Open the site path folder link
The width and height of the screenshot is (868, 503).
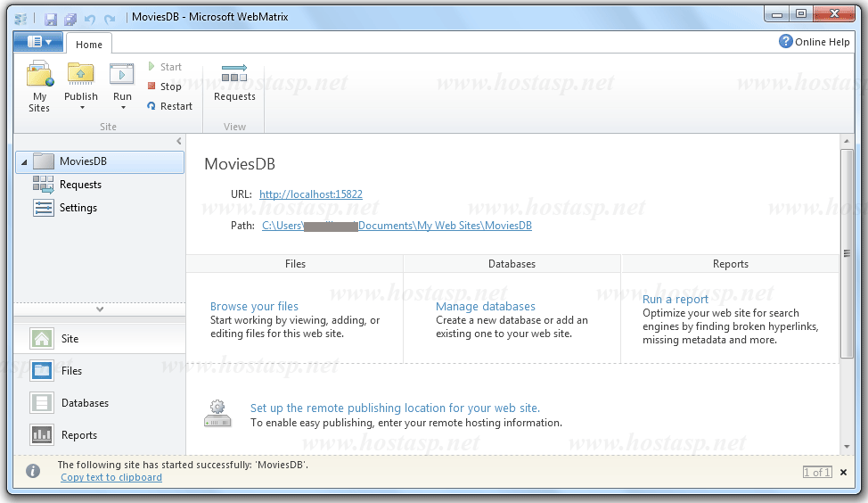(397, 226)
